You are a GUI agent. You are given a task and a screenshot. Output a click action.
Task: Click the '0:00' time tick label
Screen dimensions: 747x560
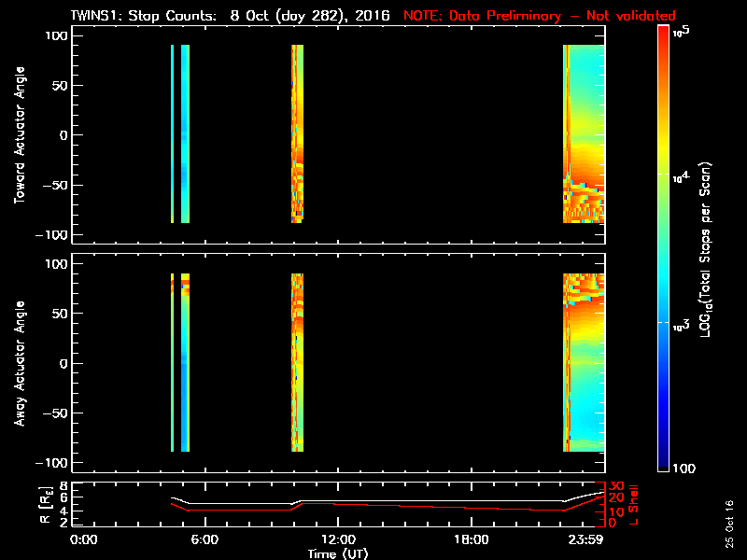tap(84, 539)
